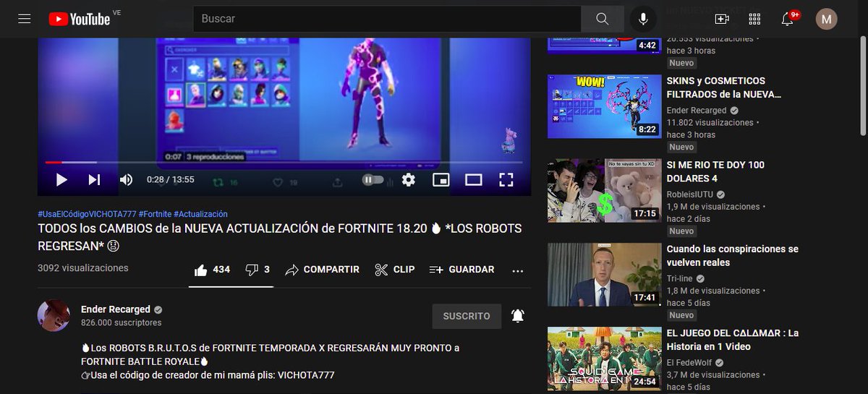868x394 pixels.
Task: Seek on the video progress bar
Action: pos(284,162)
